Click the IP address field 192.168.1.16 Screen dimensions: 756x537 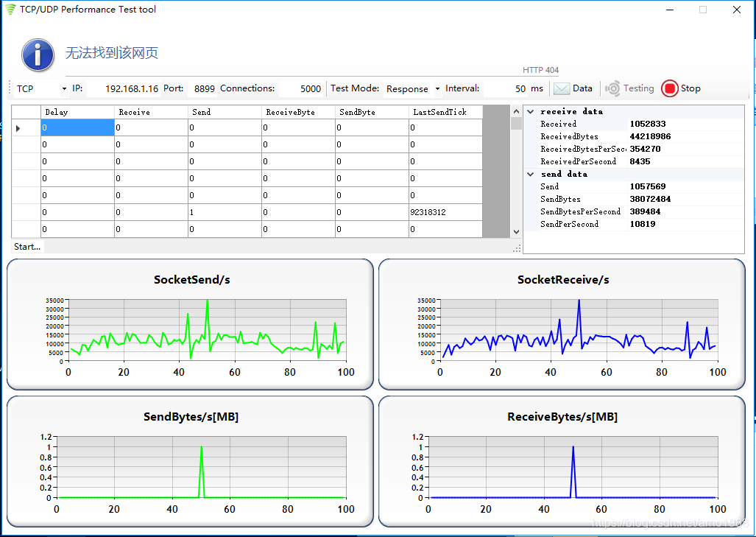coord(123,89)
